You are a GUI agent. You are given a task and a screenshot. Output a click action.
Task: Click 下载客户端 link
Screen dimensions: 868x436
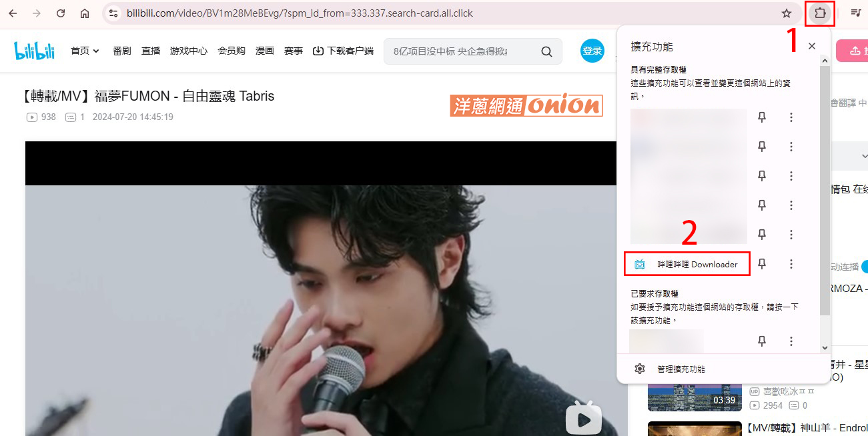[343, 51]
